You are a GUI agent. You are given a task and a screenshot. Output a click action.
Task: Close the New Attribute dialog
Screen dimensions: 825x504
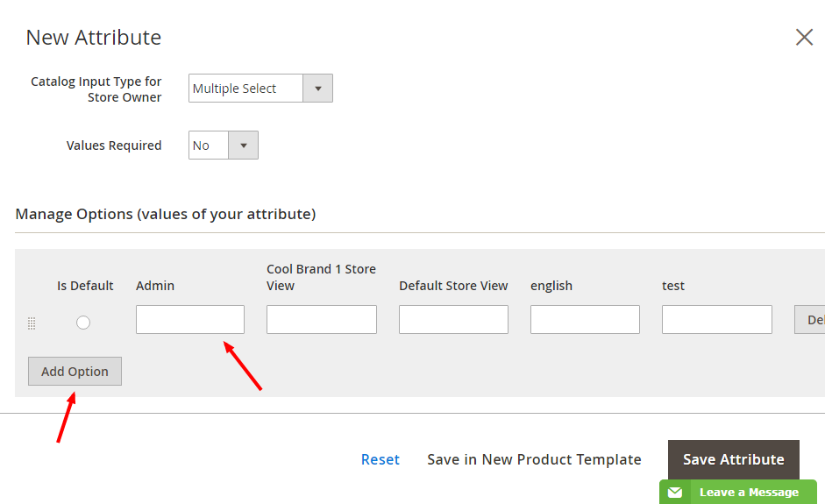pyautogui.click(x=804, y=37)
